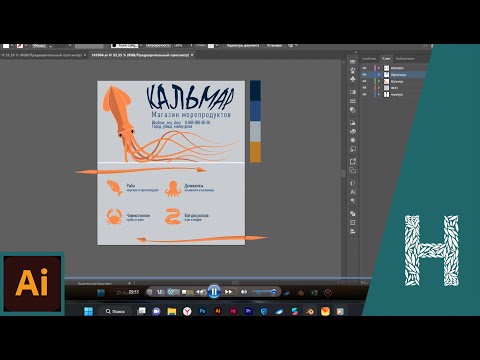Screen dimensions: 480x360
Task: Open Task View from the taskbar
Action: coord(141,311)
